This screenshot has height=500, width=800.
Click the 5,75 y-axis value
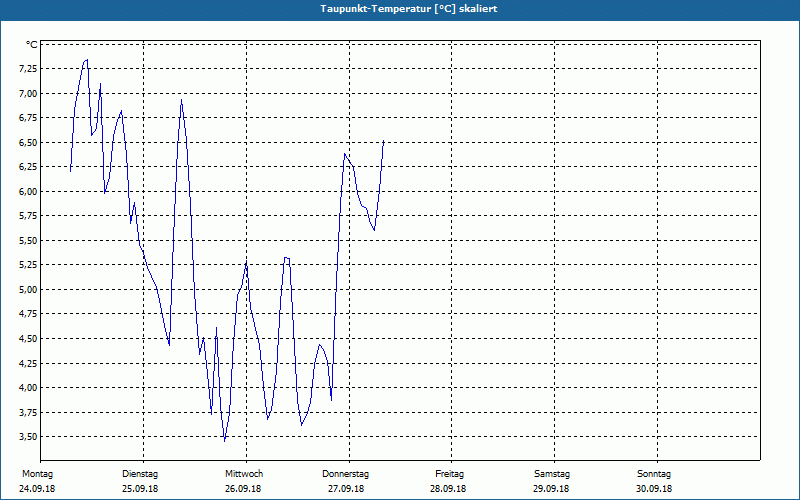coord(28,216)
